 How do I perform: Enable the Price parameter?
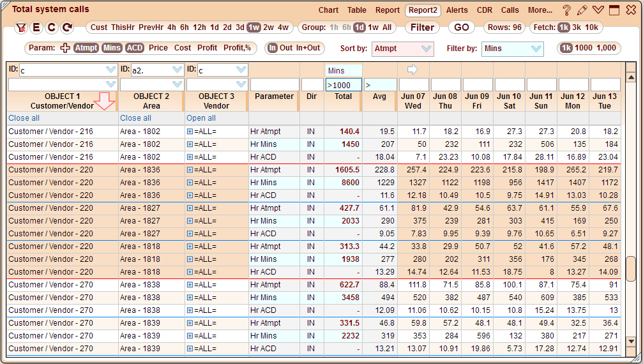click(158, 48)
